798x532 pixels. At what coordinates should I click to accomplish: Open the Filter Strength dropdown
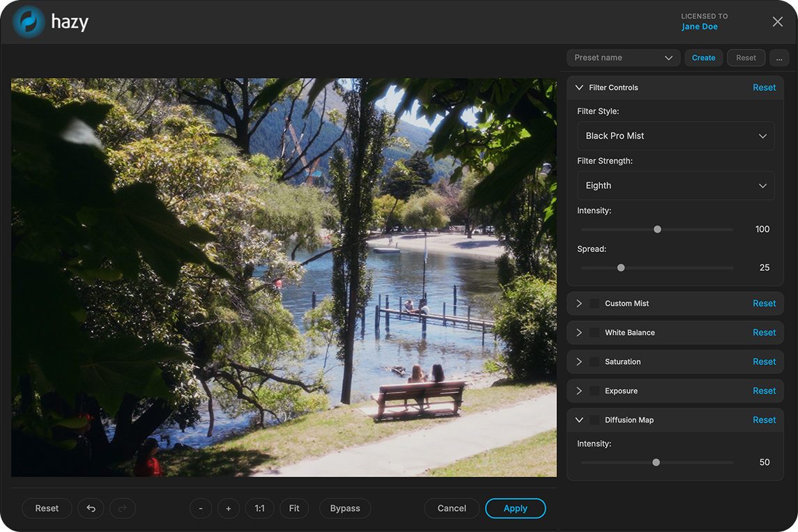[675, 186]
